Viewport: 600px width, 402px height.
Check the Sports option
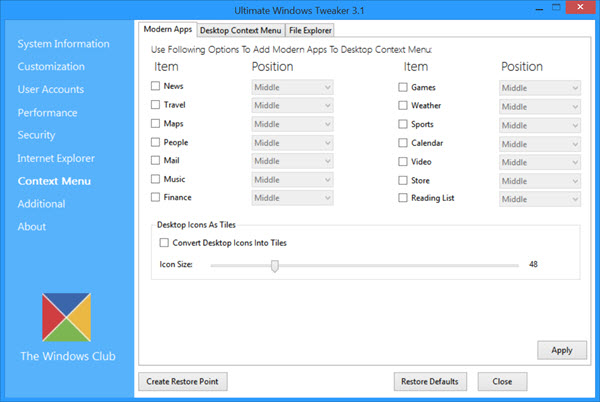pyautogui.click(x=403, y=124)
